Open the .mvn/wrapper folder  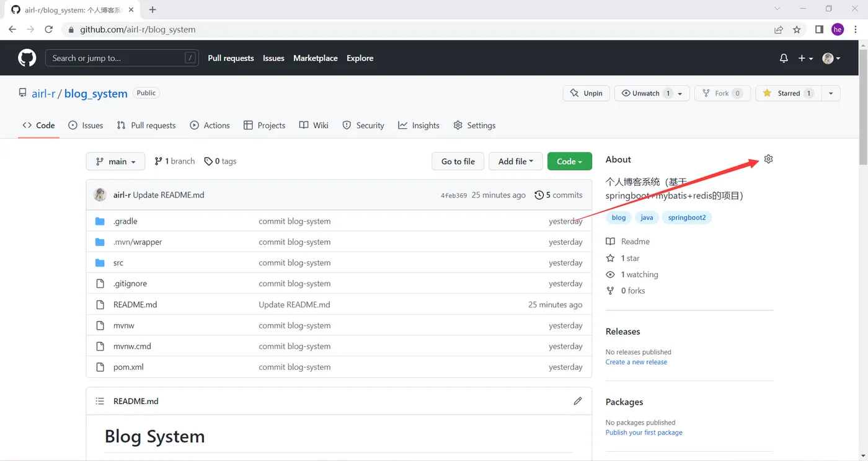[138, 242]
